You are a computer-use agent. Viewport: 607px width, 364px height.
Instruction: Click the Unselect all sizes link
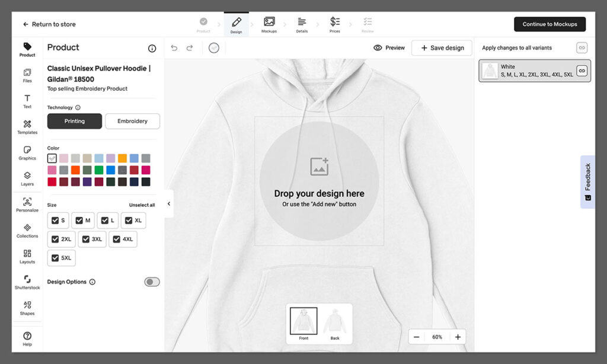[142, 205]
